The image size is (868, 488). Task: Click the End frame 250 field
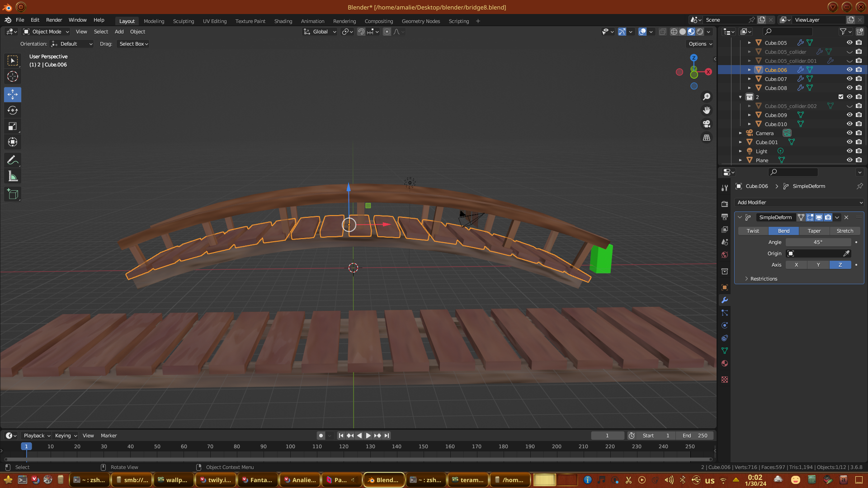(x=695, y=436)
